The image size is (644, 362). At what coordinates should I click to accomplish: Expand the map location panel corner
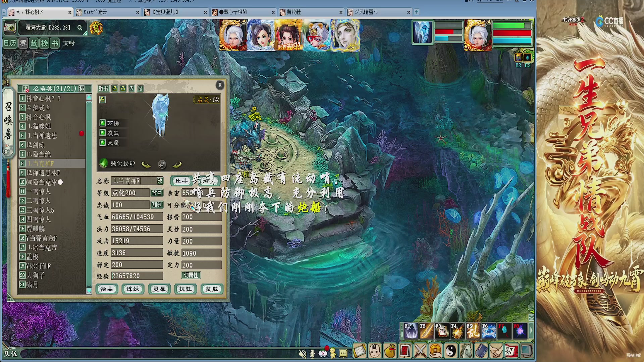[86, 33]
